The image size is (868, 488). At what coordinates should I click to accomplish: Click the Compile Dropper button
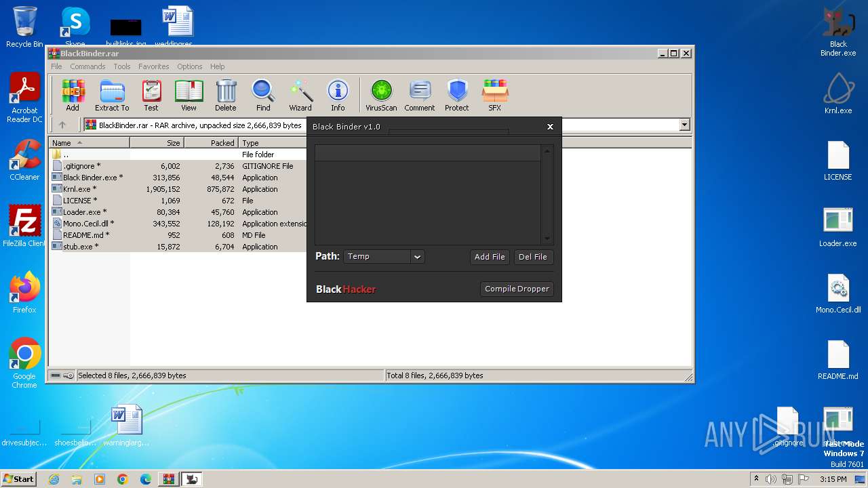click(x=517, y=289)
